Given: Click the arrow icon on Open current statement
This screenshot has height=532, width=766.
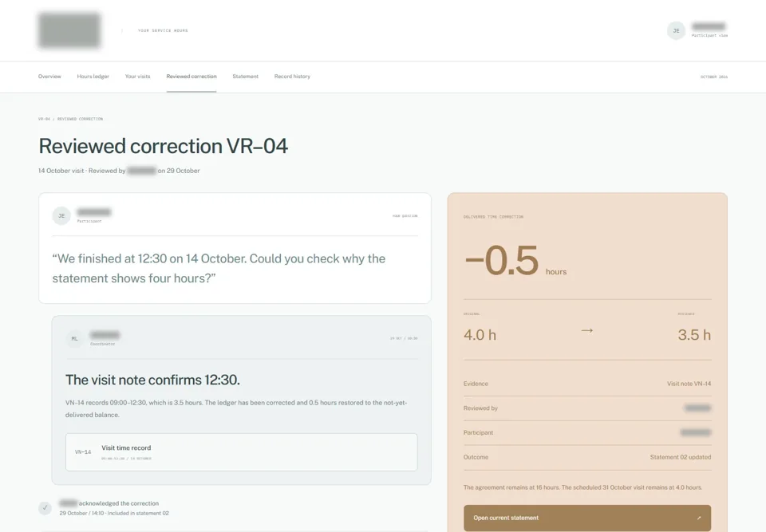Looking at the screenshot, I should coord(699,518).
